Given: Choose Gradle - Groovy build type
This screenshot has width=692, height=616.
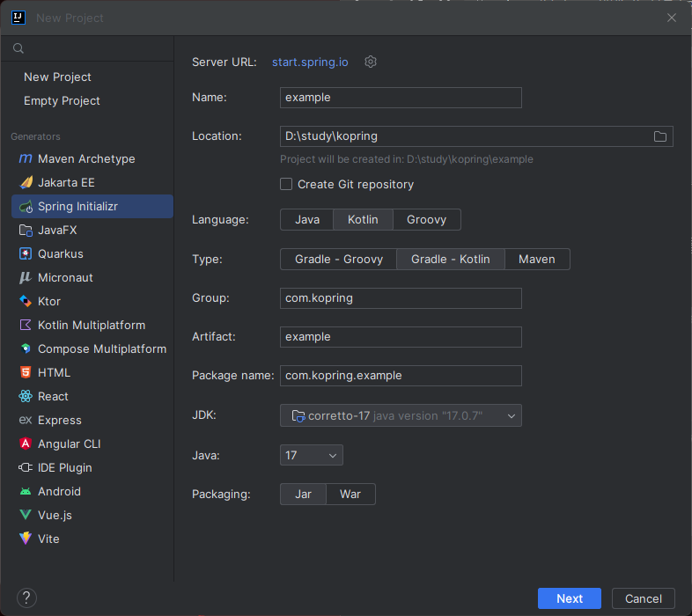Looking at the screenshot, I should tap(338, 259).
